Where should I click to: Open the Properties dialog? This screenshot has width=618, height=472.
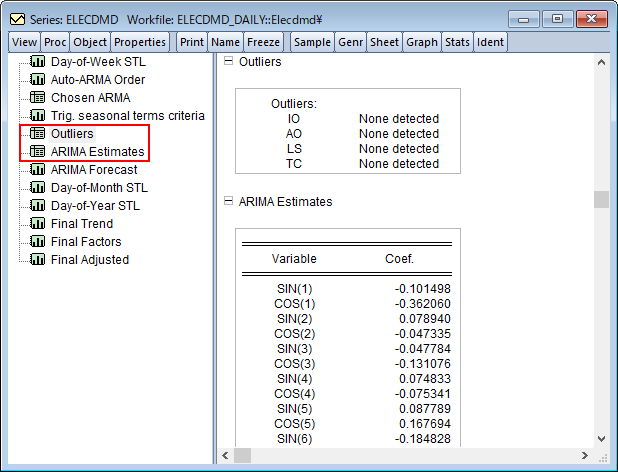point(140,42)
